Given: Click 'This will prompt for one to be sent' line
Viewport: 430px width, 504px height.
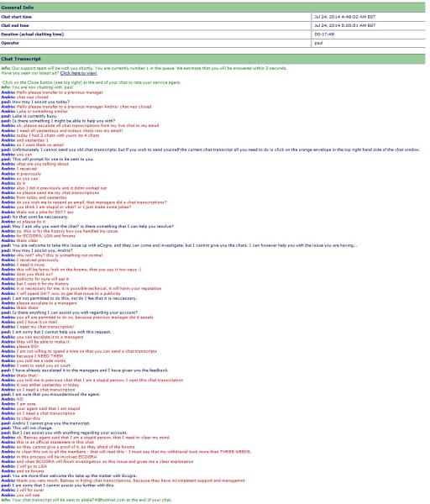Looking at the screenshot, I should [x=48, y=159].
